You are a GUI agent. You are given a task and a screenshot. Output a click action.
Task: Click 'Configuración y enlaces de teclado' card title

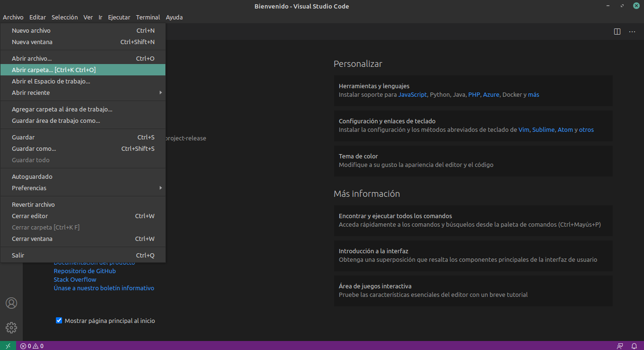tap(387, 121)
